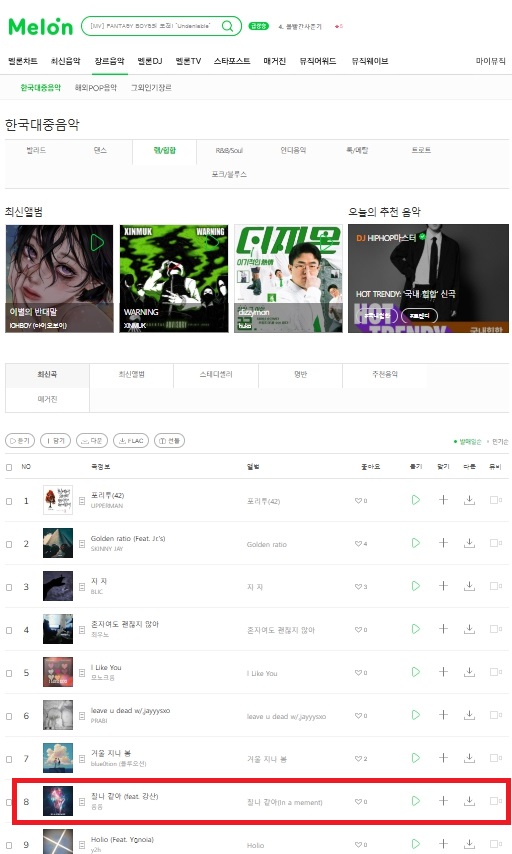
Task: Click the search magnifier icon
Action: pos(227,26)
